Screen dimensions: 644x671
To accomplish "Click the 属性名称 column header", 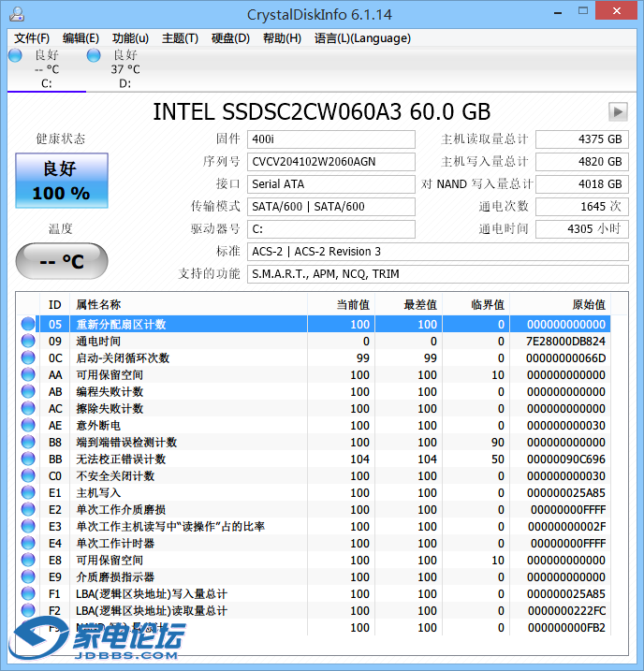I will pyautogui.click(x=188, y=305).
